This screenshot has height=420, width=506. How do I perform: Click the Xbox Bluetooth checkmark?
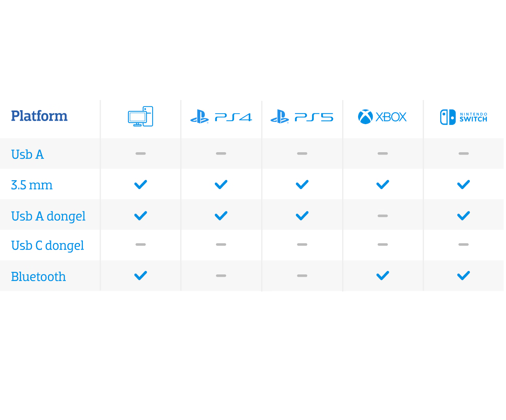[x=383, y=276]
